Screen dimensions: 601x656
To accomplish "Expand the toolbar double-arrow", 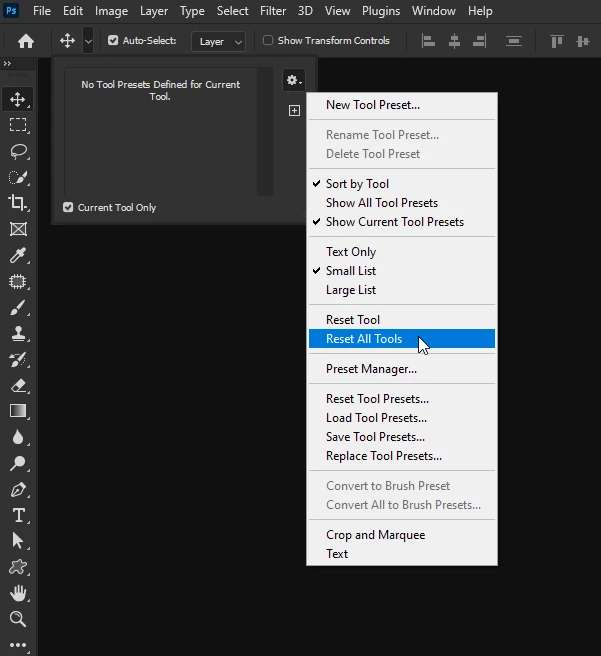I will click(7, 64).
